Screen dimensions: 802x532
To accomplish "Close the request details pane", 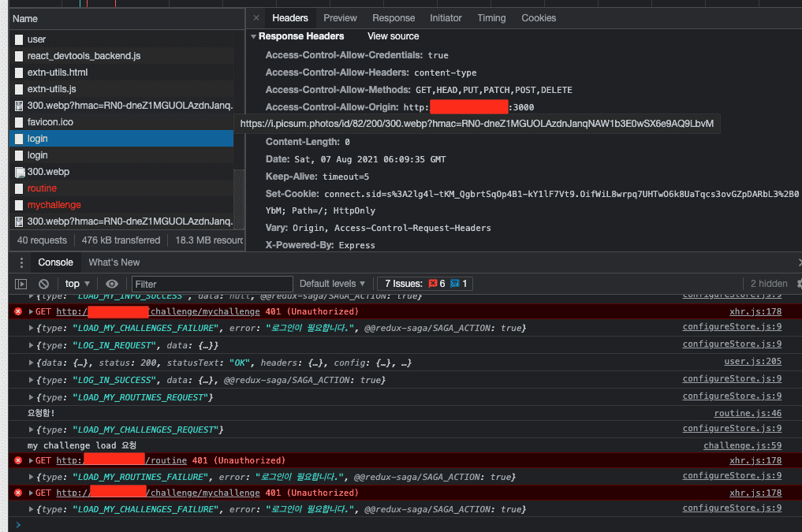I will point(256,18).
